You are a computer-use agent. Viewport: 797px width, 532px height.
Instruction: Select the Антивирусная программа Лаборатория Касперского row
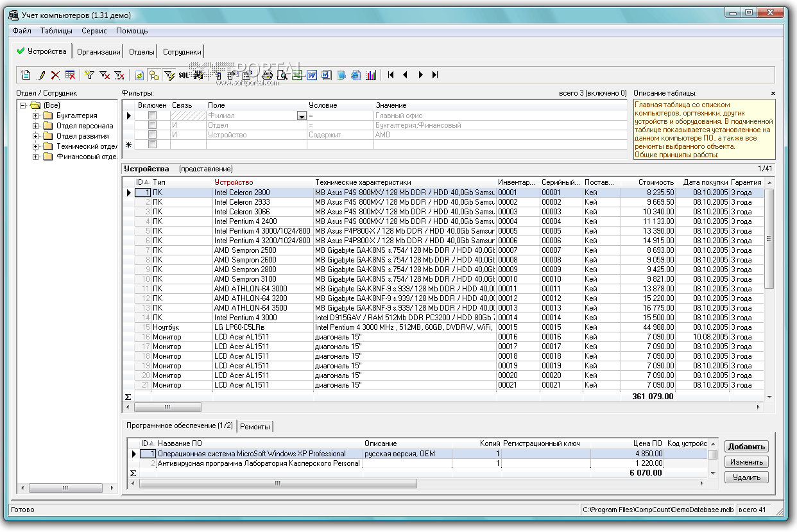pos(424,463)
